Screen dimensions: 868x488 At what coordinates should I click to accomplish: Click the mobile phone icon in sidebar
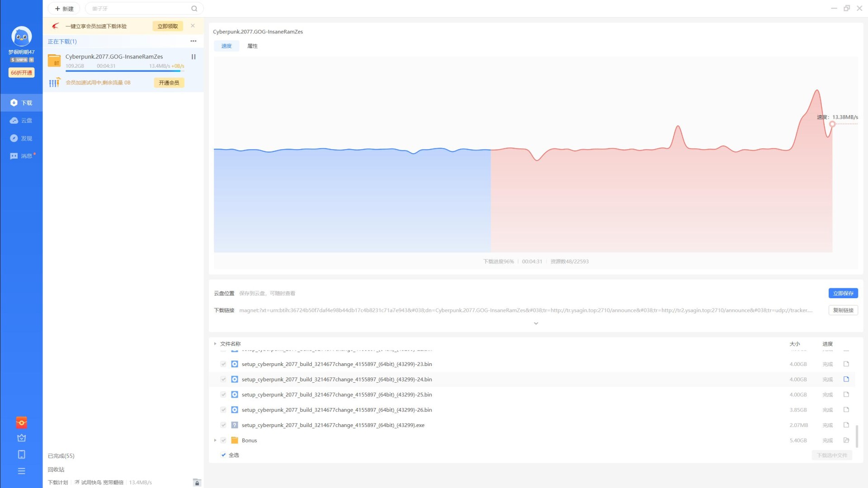[x=21, y=455]
